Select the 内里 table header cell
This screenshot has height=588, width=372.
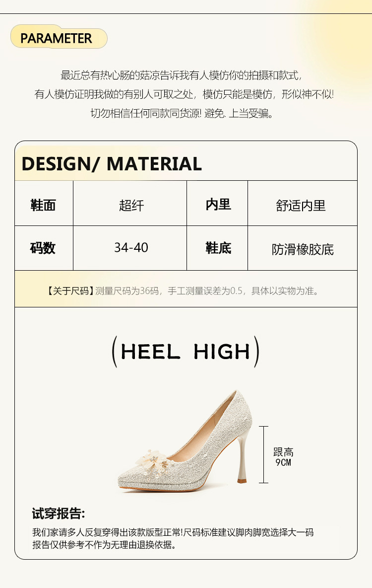(x=217, y=203)
